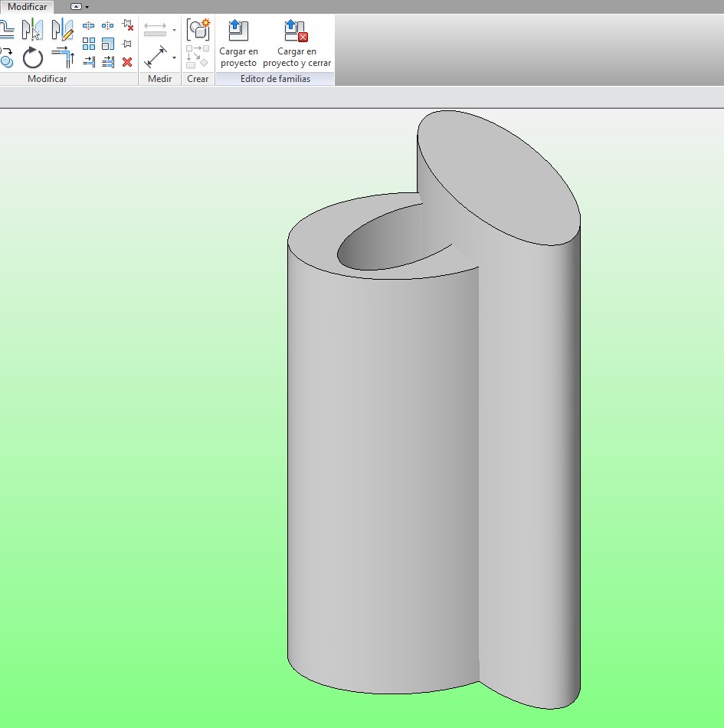Click the red Delete icon
This screenshot has height=728, width=724.
127,62
